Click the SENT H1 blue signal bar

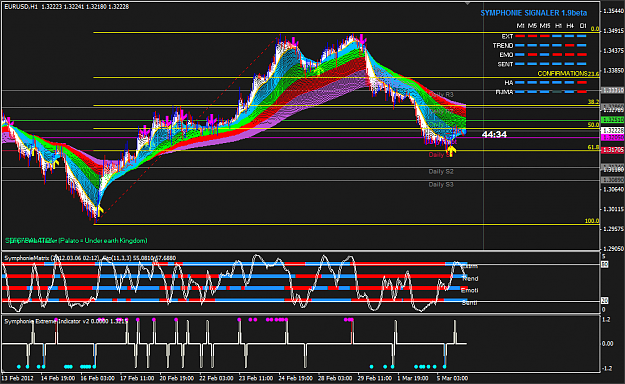(557, 64)
